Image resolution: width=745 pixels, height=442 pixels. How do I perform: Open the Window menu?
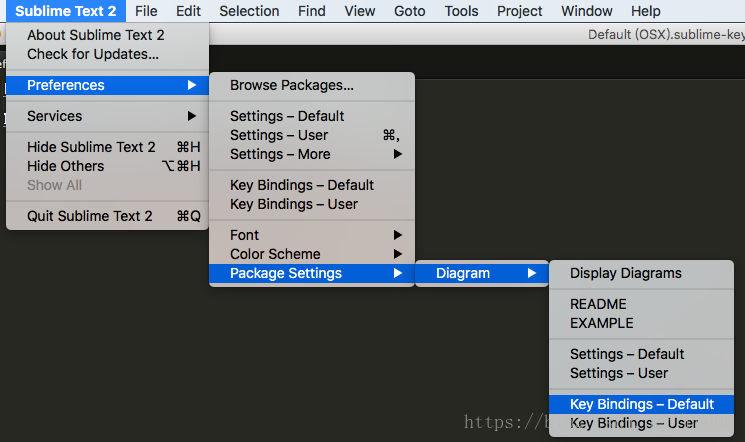[x=586, y=11]
